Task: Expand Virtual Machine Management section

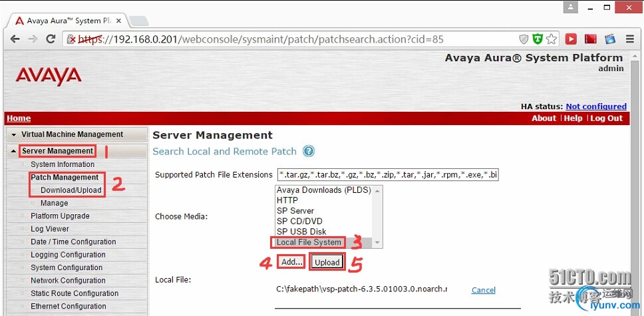Action: 77,134
